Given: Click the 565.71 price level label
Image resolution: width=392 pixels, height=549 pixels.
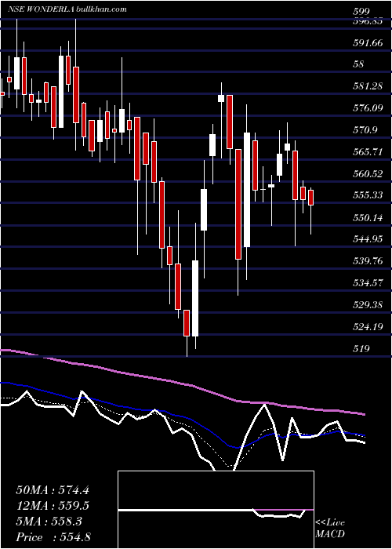Looking at the screenshot, I should (x=368, y=152).
